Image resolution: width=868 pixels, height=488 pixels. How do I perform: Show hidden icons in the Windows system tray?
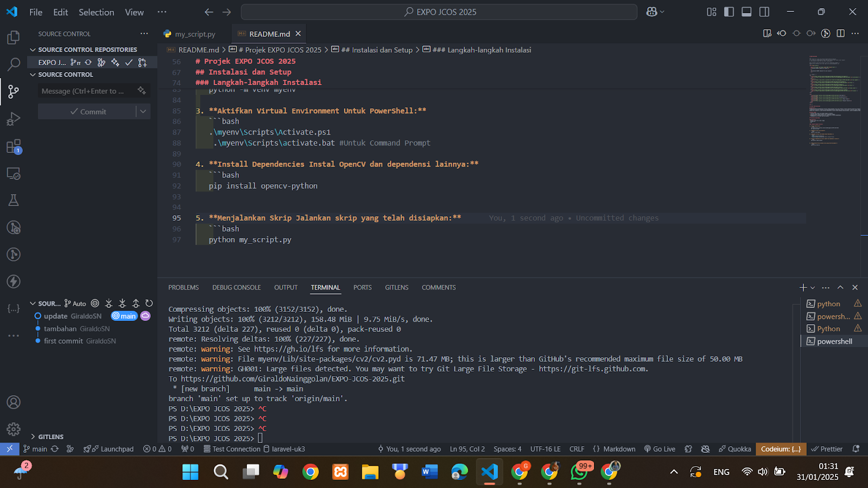(674, 472)
